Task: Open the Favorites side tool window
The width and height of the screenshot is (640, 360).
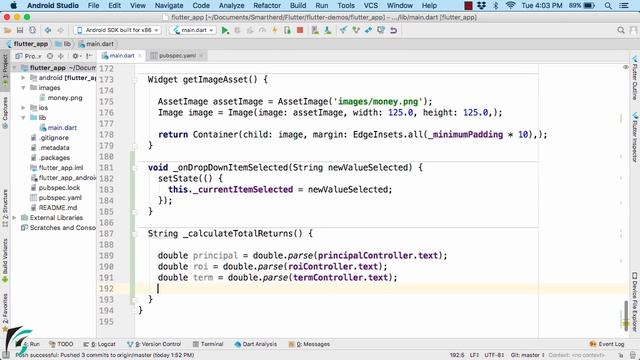Action: pos(5,312)
